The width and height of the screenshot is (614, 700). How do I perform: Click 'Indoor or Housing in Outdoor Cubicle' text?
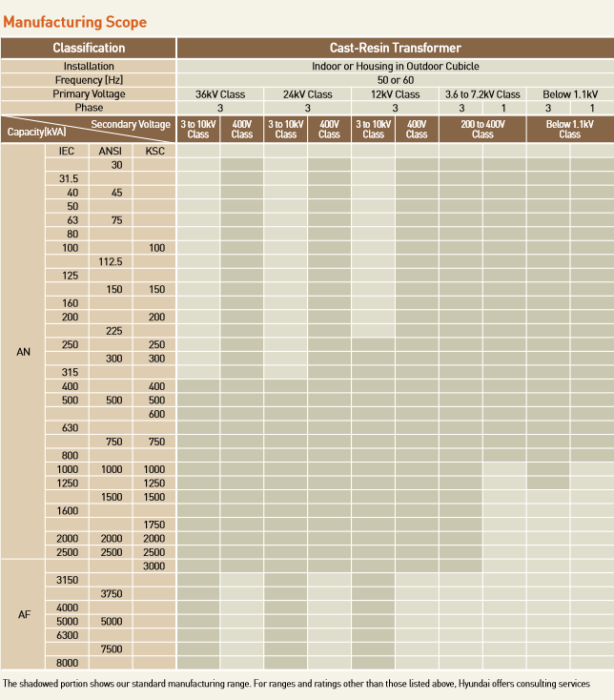point(396,66)
